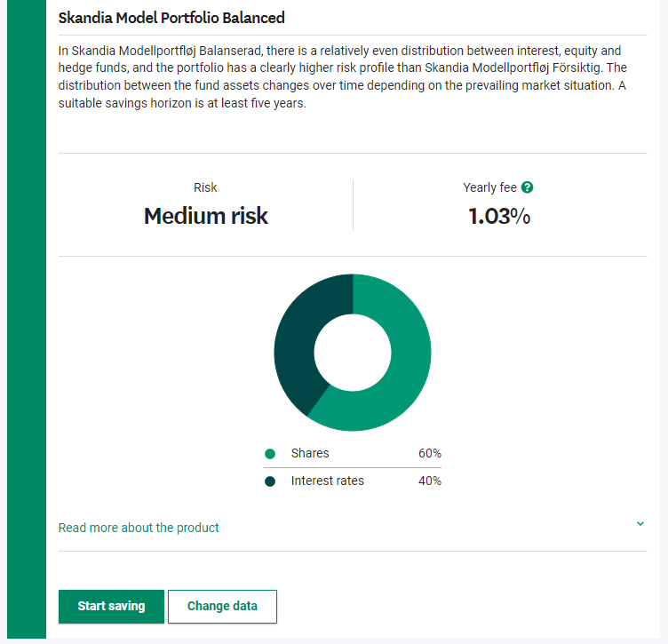
Task: Open the 'Read more about the product' link
Action: 139,528
